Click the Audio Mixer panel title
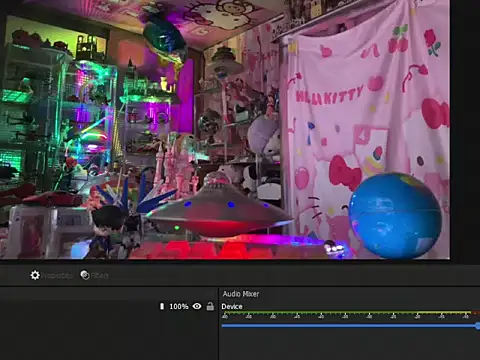480x360 pixels. tap(241, 294)
